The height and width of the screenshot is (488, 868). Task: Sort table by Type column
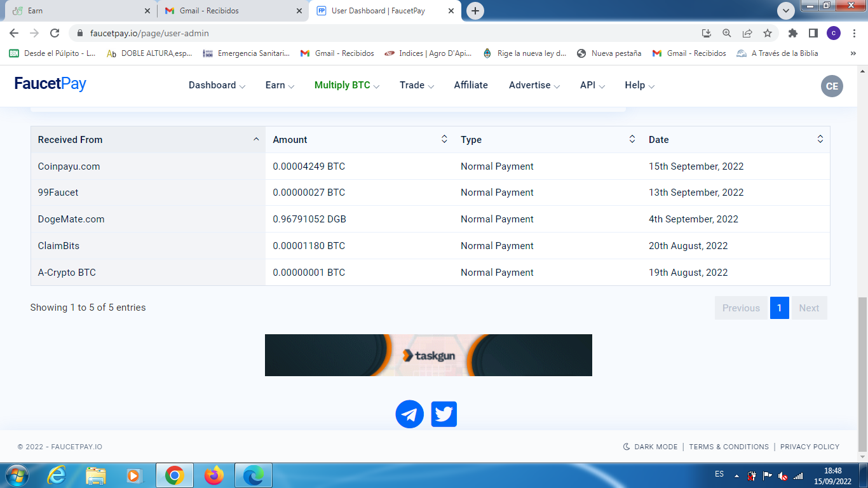548,140
